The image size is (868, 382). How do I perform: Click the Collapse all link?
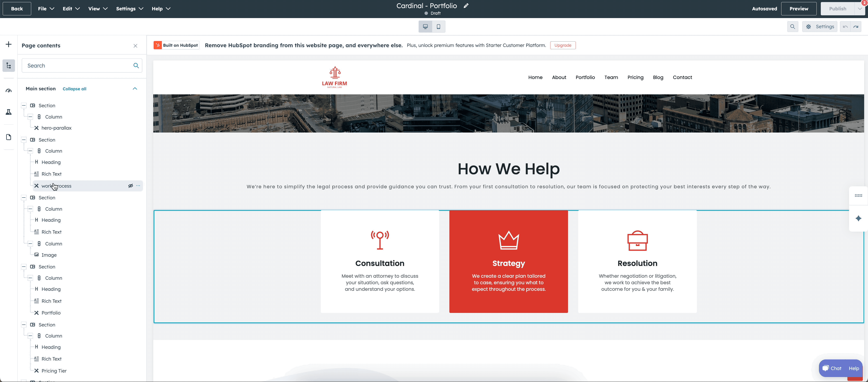74,89
